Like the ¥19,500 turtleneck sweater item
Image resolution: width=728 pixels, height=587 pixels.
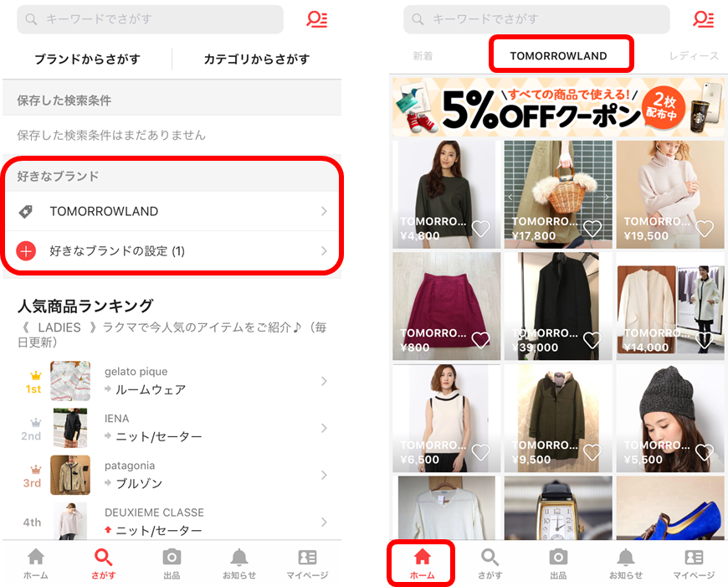[705, 229]
